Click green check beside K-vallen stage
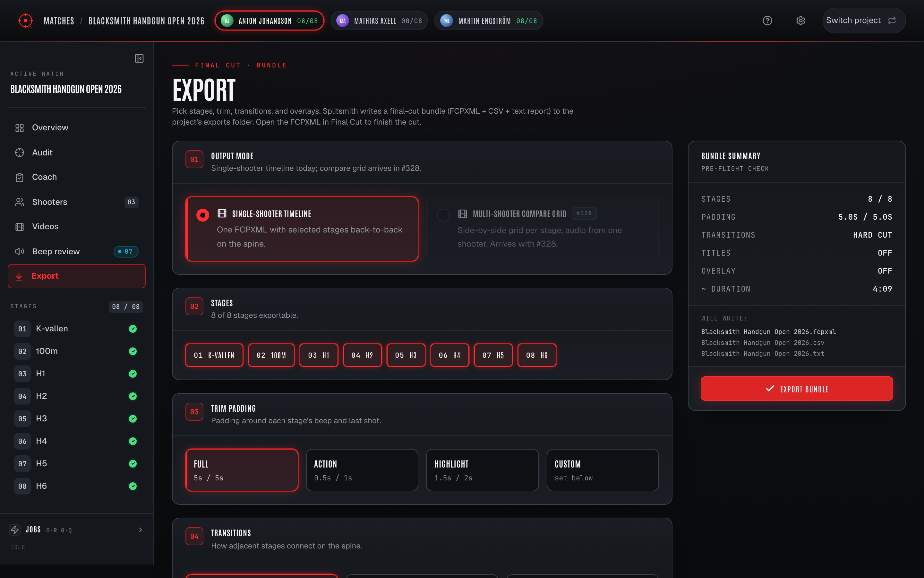Image resolution: width=924 pixels, height=578 pixels. click(133, 329)
